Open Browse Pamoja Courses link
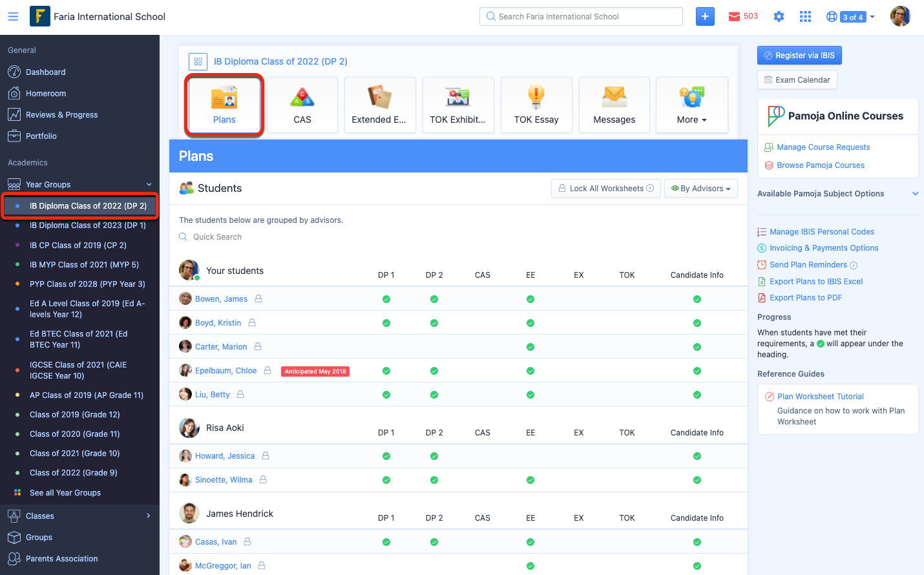Viewport: 924px width, 575px height. click(821, 165)
